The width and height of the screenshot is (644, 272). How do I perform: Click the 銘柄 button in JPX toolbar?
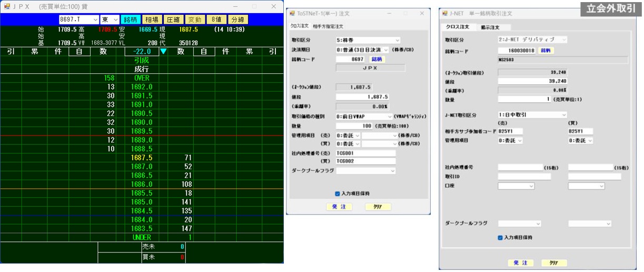pos(130,20)
